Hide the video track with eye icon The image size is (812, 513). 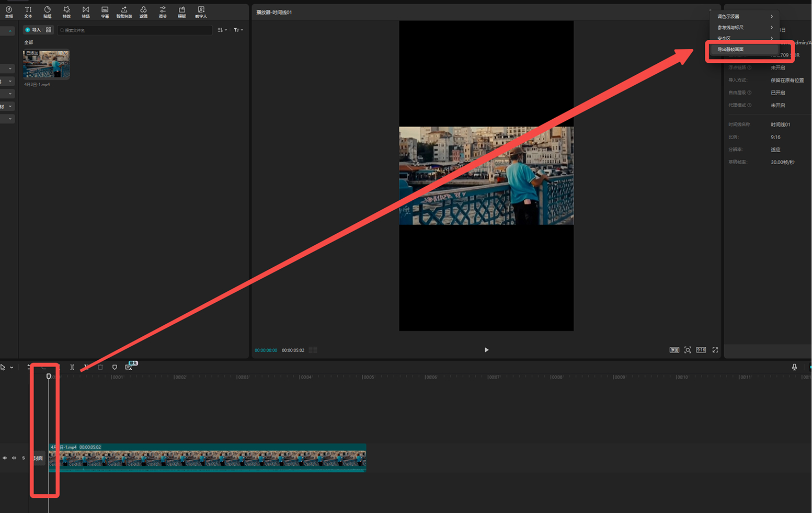point(5,458)
